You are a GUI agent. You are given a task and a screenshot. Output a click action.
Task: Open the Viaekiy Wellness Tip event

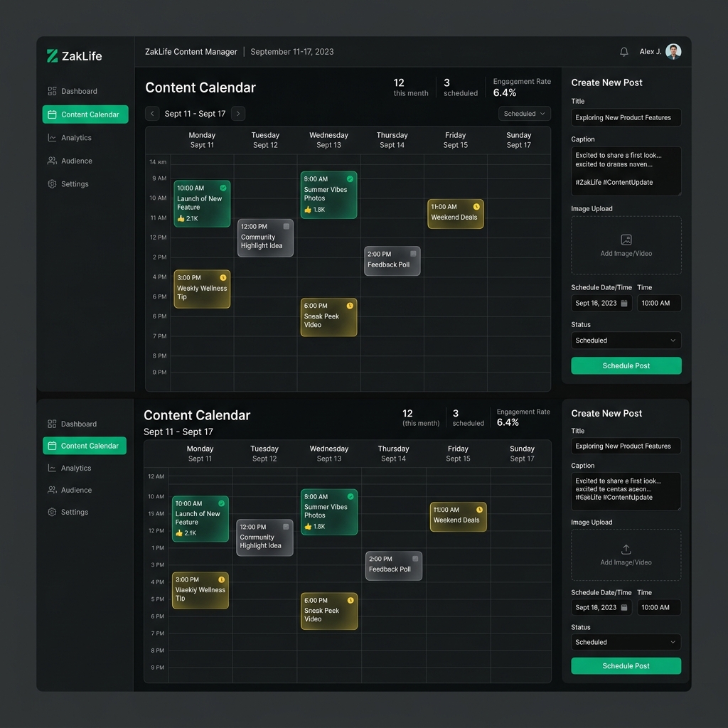click(200, 590)
